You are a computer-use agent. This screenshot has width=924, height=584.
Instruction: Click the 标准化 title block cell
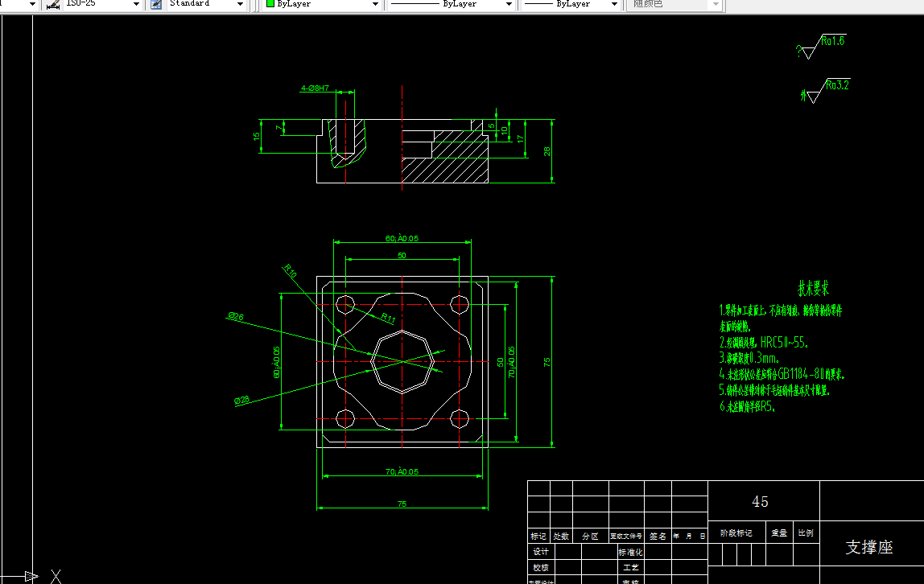click(630, 552)
